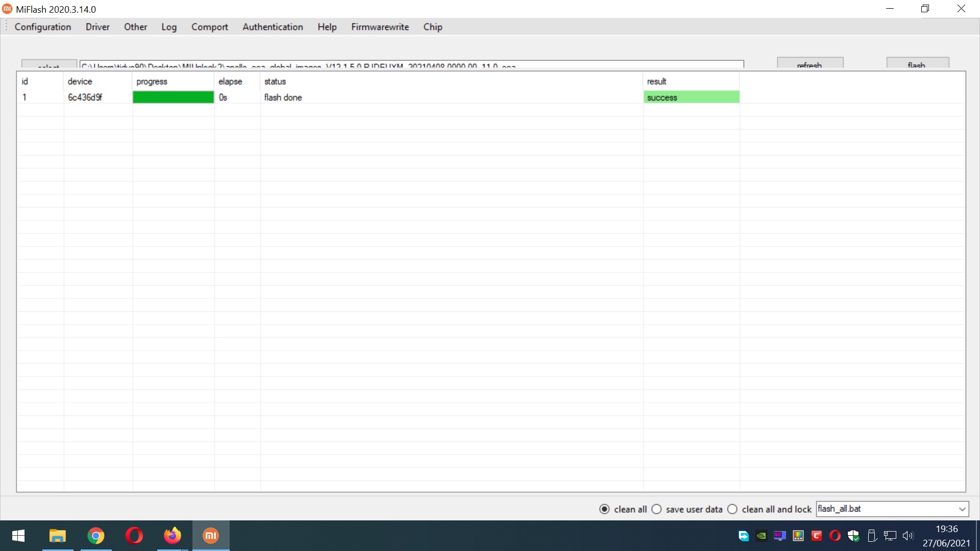The width and height of the screenshot is (980, 551).
Task: Click the firmware path input field
Action: click(411, 64)
